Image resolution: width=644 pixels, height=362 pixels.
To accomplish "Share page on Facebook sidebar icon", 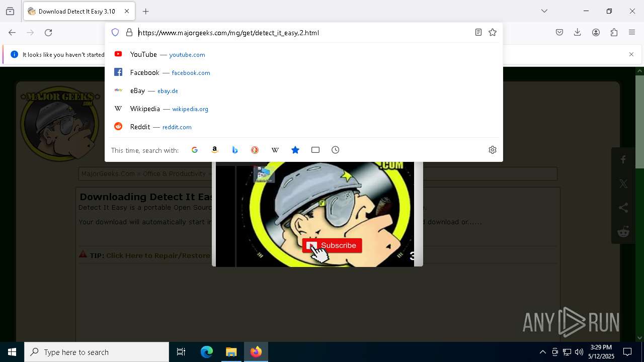I will tap(623, 159).
